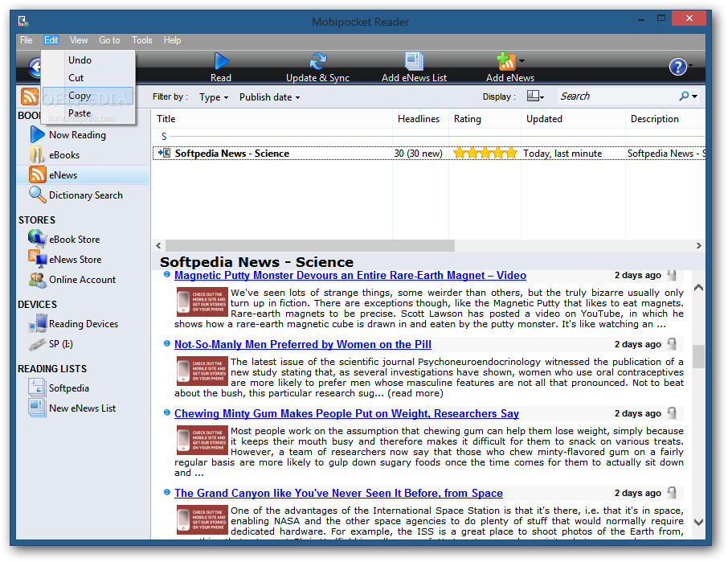The height and width of the screenshot is (562, 728).
Task: Click the Add eNews RSS icon
Action: (506, 61)
